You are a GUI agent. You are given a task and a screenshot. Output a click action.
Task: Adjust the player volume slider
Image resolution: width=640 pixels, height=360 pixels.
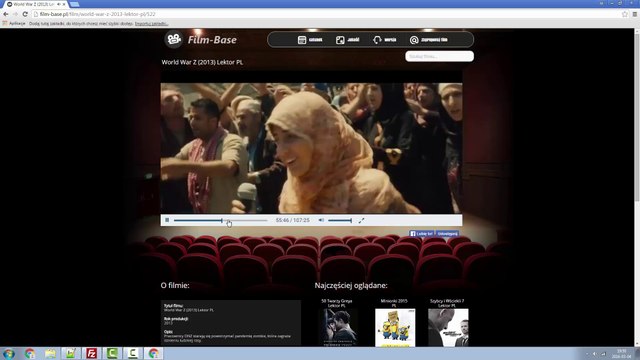coord(340,220)
